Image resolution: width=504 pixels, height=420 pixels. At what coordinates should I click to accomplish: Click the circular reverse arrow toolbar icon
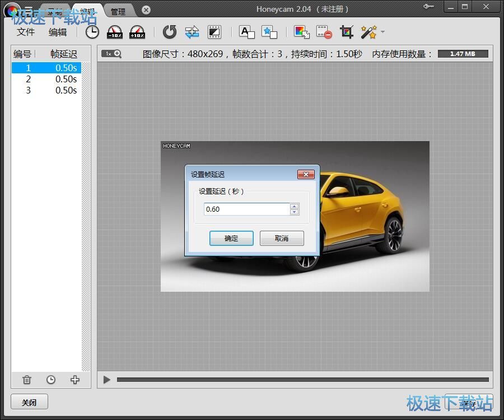(x=169, y=32)
